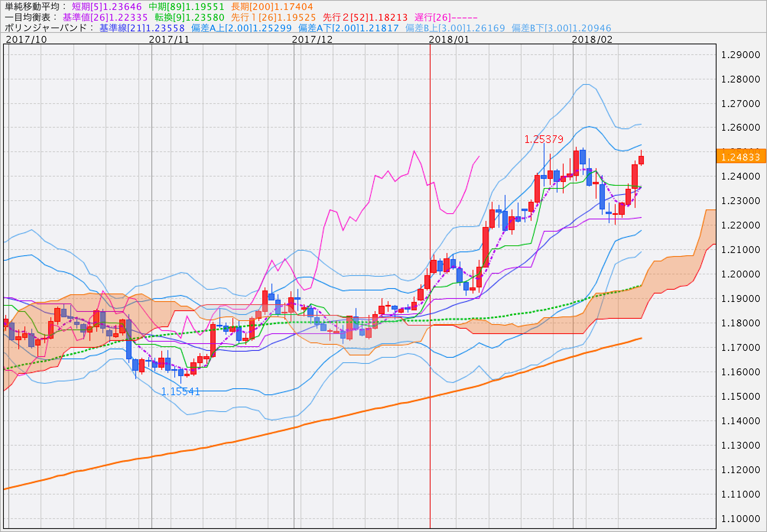Click the high price annotation 1.25379

544,139
